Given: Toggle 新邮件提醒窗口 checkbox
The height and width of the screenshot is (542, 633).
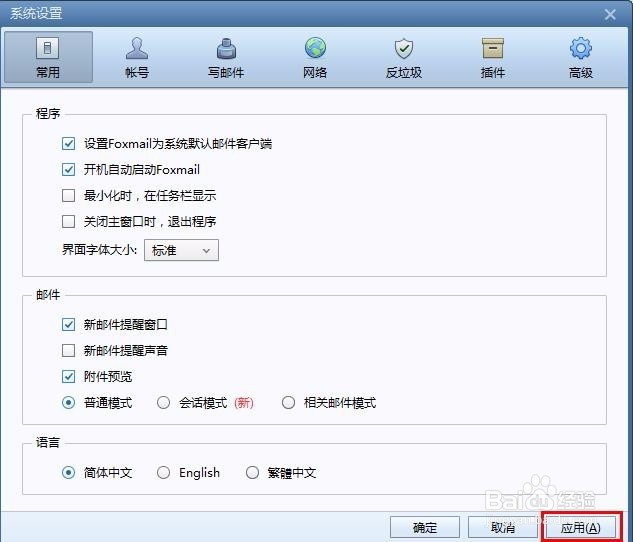Looking at the screenshot, I should click(x=68, y=324).
